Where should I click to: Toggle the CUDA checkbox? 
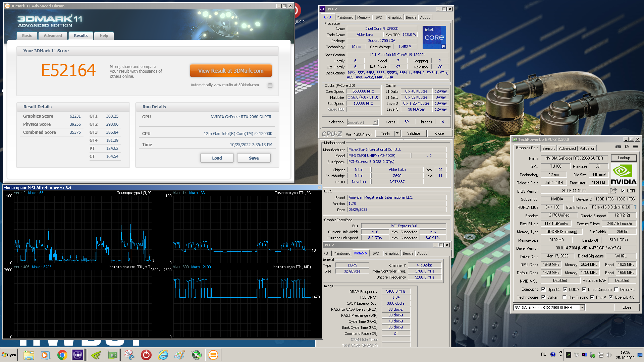pyautogui.click(x=565, y=289)
